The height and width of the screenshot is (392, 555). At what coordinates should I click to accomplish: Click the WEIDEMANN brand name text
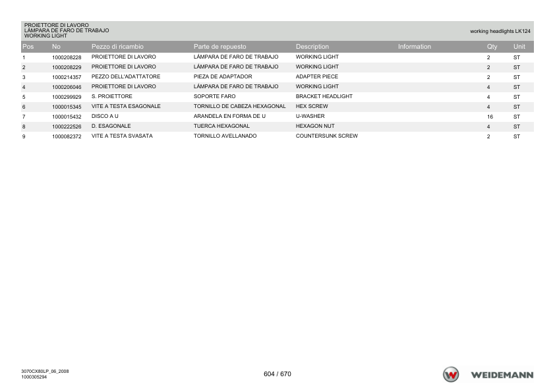pyautogui.click(x=502, y=375)
